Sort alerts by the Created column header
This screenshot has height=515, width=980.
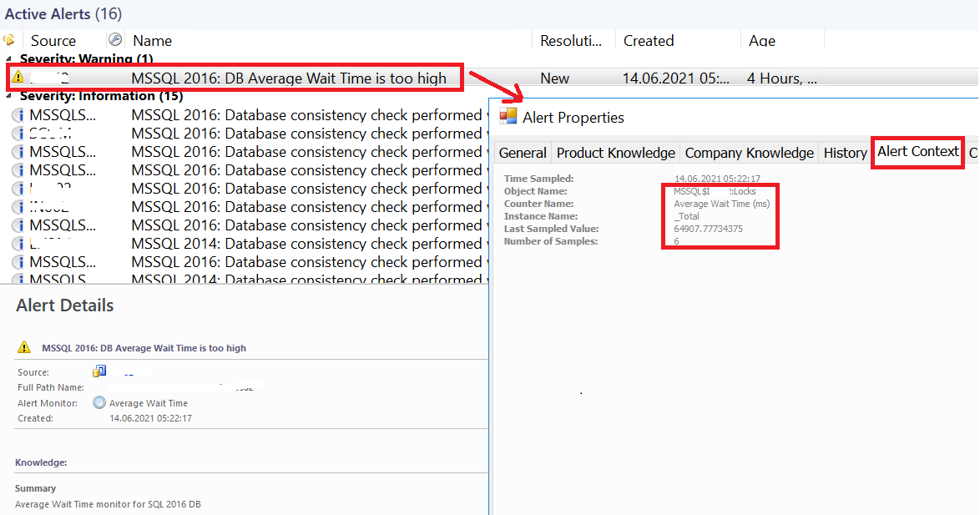(649, 41)
